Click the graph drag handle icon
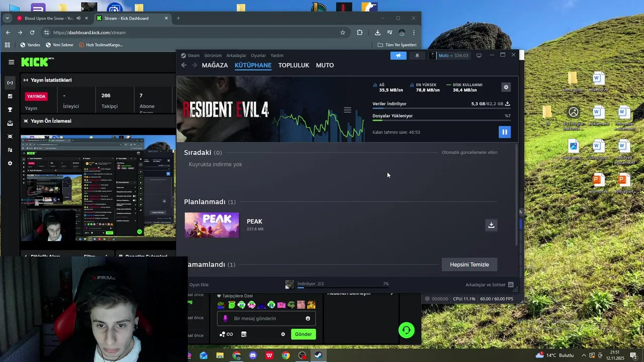Image resolution: width=644 pixels, height=362 pixels. coord(347,110)
